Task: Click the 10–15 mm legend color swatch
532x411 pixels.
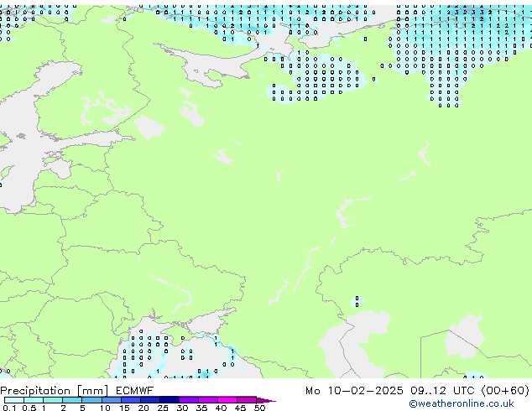Action: [111, 400]
